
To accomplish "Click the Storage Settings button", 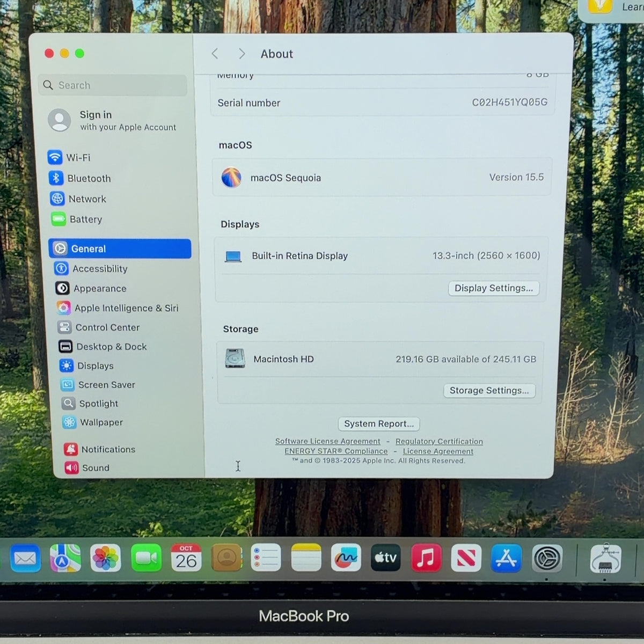I will click(489, 391).
